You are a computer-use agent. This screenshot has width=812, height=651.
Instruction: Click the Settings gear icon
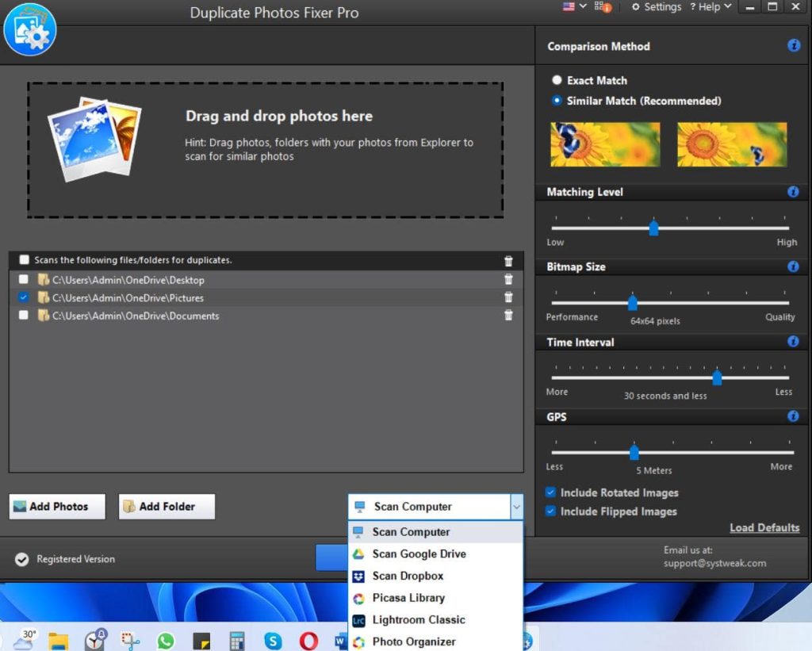(635, 6)
